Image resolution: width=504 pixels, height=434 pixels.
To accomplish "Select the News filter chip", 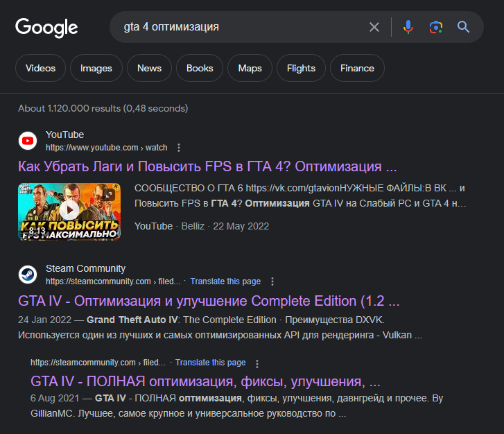I will pos(149,69).
